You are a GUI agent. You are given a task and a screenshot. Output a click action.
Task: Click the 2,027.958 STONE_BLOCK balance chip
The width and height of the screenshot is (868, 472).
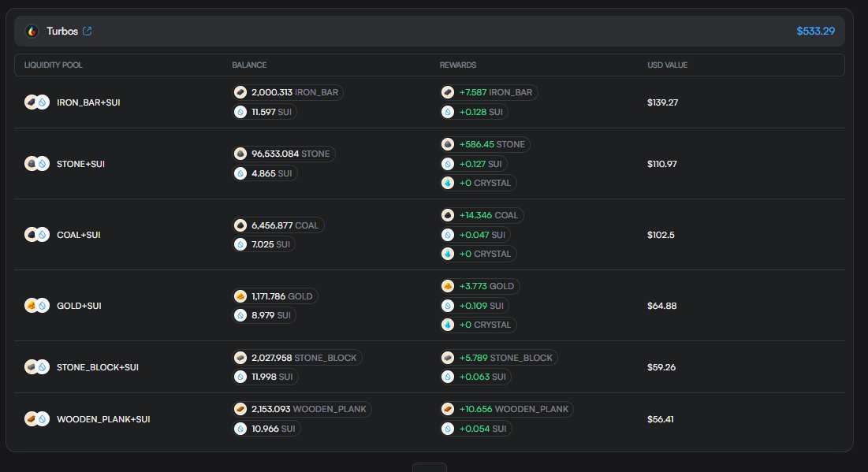coord(297,358)
